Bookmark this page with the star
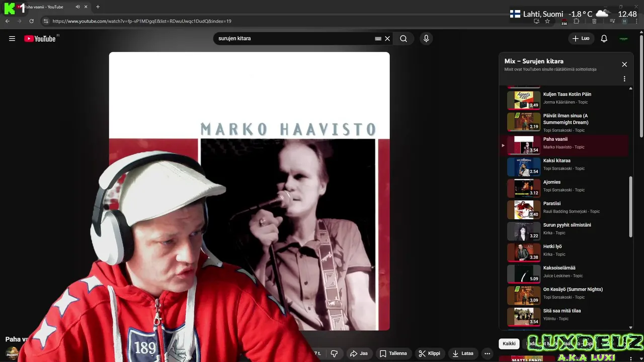The image size is (644, 362). 547,21
